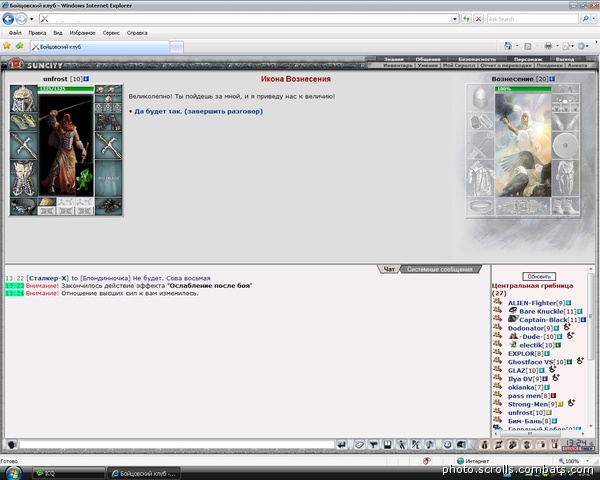The height and width of the screenshot is (480, 600).
Task: Click the round icon left of chat input
Action: 11,445
